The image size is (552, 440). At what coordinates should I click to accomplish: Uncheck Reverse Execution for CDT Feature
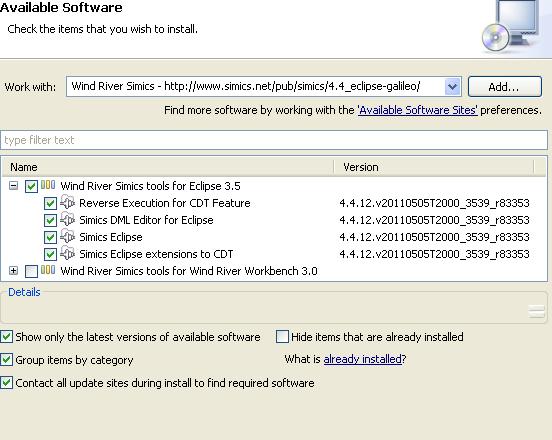[50, 203]
